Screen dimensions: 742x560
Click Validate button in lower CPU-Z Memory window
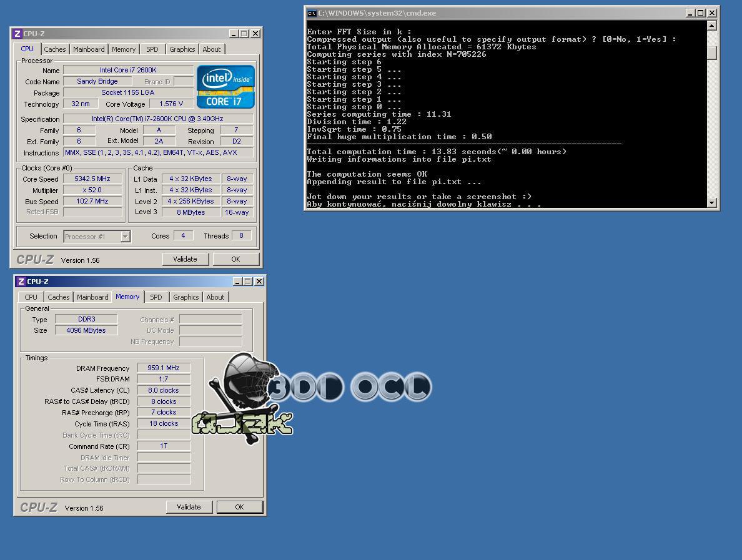189,507
